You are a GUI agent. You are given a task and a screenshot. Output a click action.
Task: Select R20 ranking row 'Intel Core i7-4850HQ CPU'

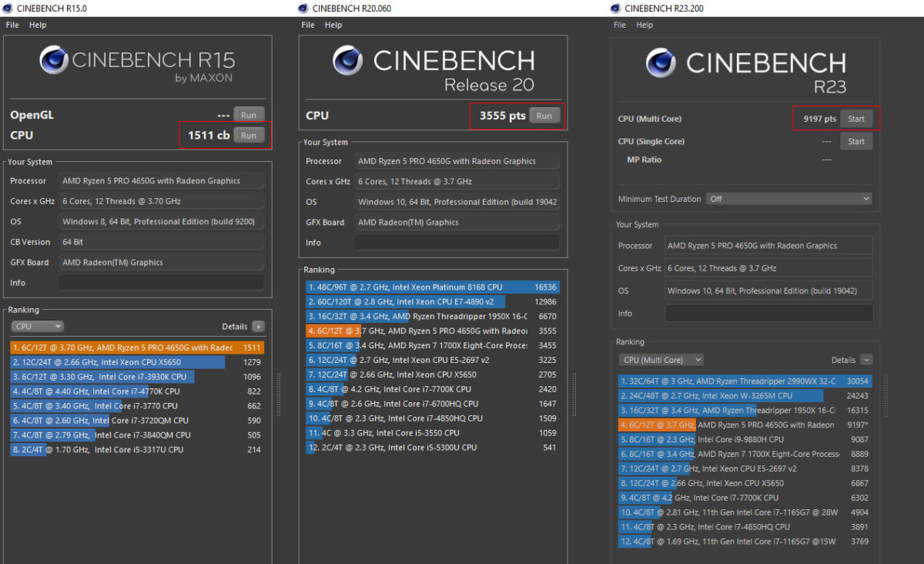(433, 418)
